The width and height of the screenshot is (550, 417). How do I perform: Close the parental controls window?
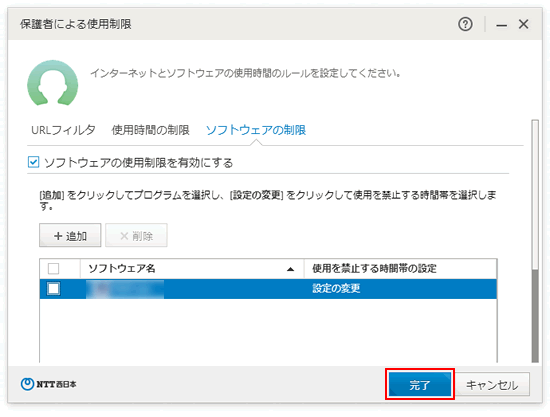point(524,24)
